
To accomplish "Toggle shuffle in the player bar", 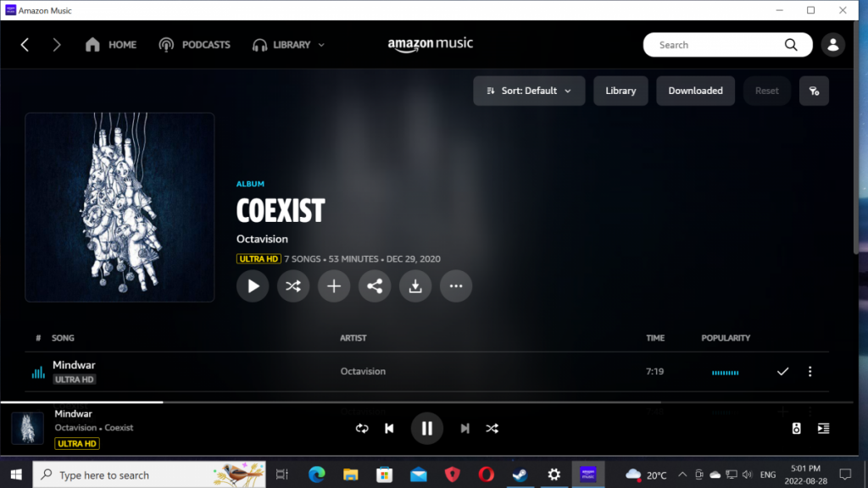I will point(492,428).
